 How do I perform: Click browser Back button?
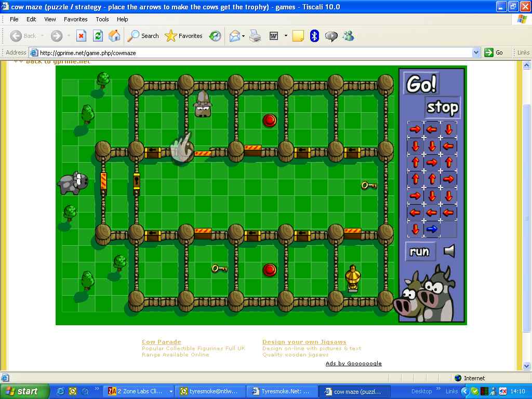coord(23,36)
